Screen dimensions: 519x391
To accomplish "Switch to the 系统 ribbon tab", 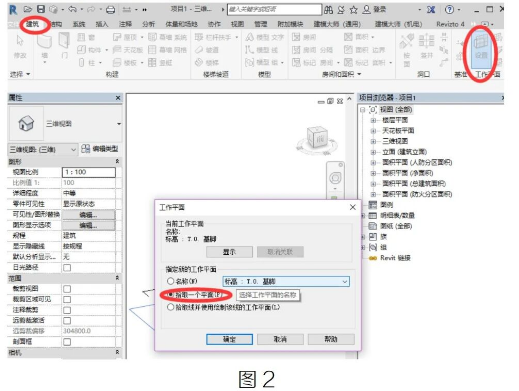I will (79, 24).
